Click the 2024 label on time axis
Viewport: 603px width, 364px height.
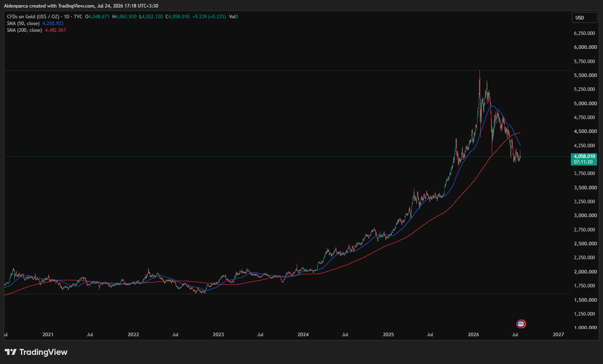303,335
